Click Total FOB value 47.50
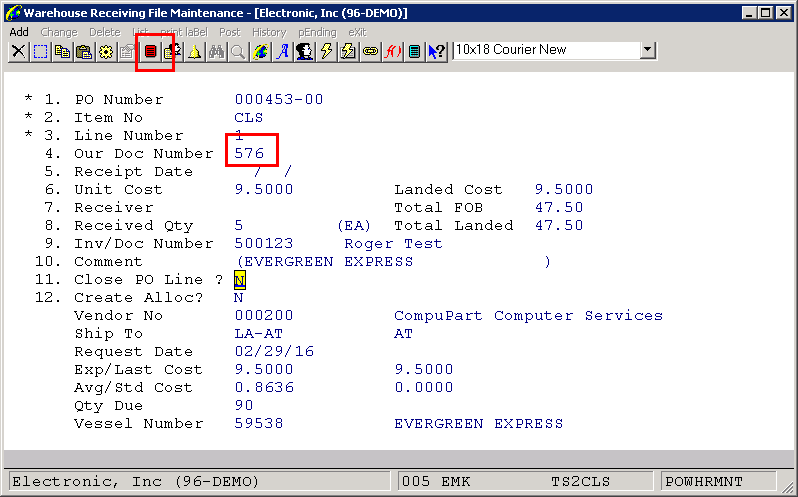The image size is (798, 497). pos(559,208)
